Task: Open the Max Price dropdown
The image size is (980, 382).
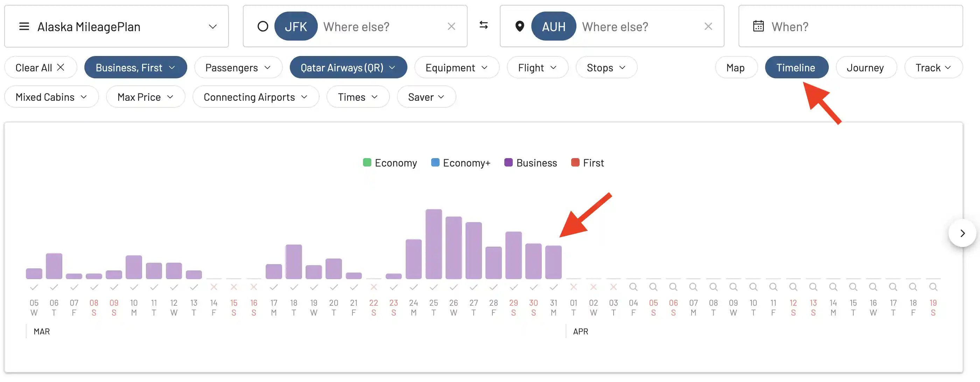Action: point(145,97)
